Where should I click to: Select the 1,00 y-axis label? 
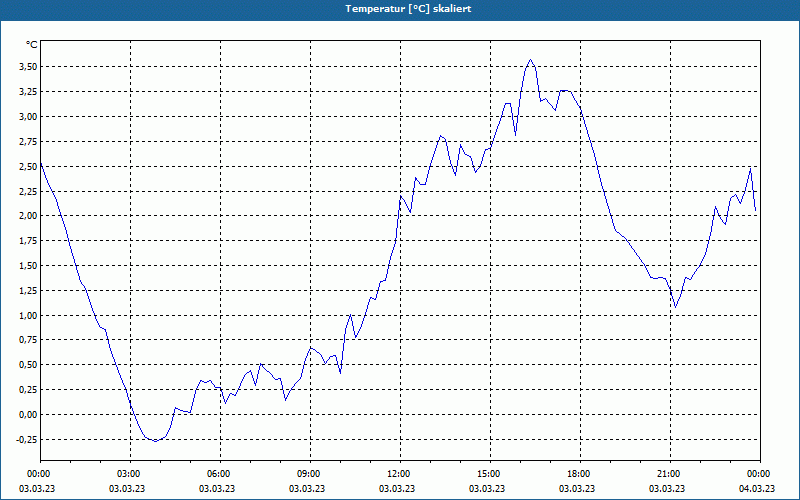pyautogui.click(x=28, y=315)
